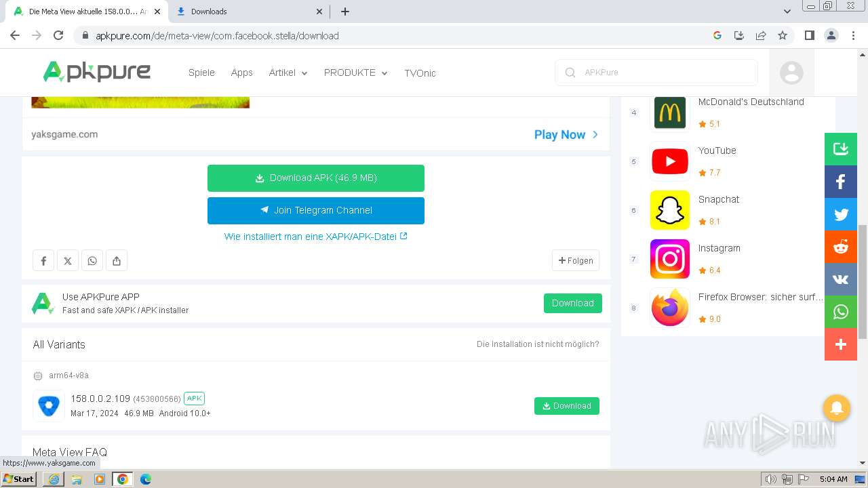Click yaksgame.com ad link
This screenshot has width=868, height=488.
pos(64,134)
